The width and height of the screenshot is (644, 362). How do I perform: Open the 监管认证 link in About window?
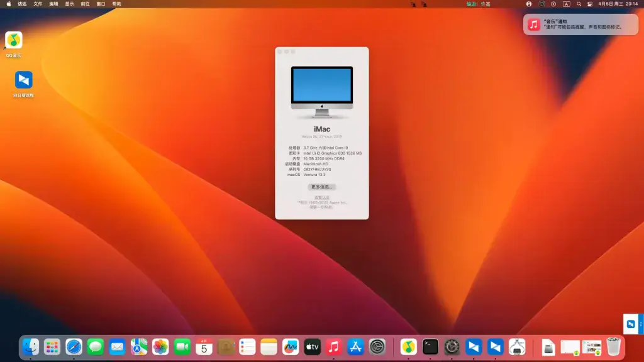(321, 198)
